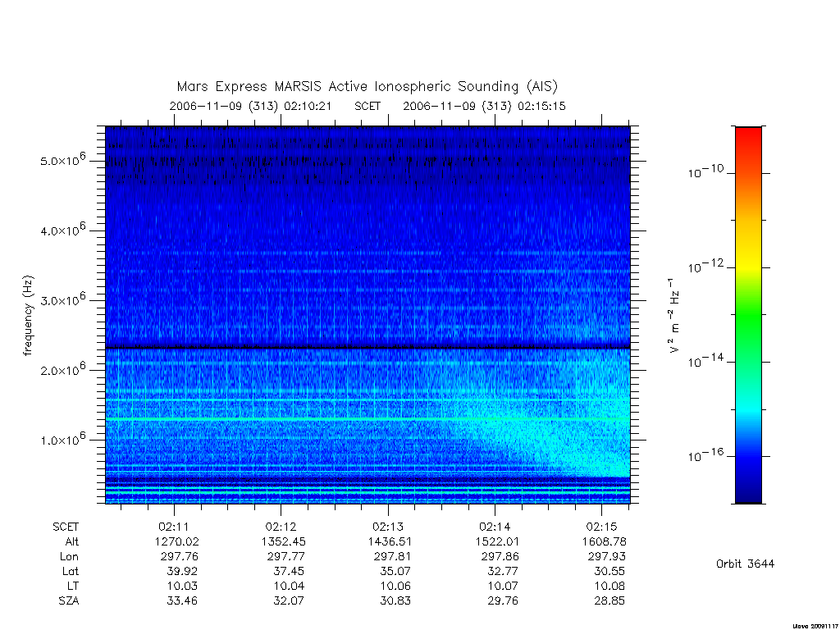Click the altitude value 1436.51
The image size is (840, 630).
coord(390,541)
